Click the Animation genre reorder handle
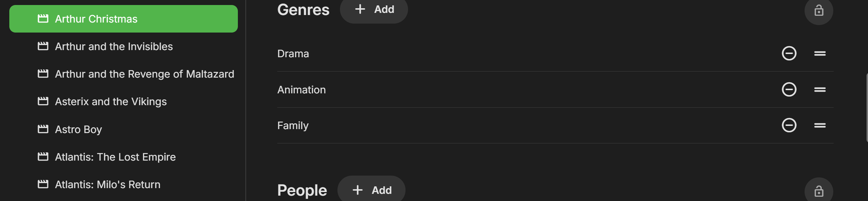This screenshot has height=201, width=868. click(820, 89)
